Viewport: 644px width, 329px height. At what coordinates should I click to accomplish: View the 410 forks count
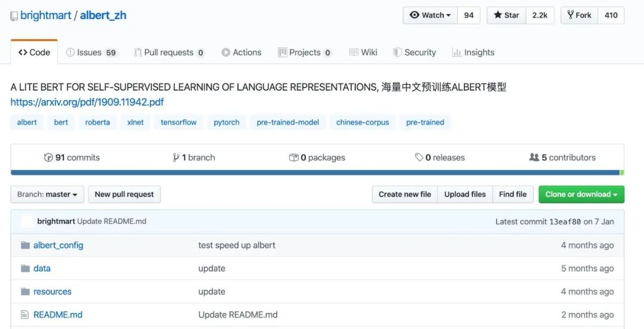pos(611,15)
